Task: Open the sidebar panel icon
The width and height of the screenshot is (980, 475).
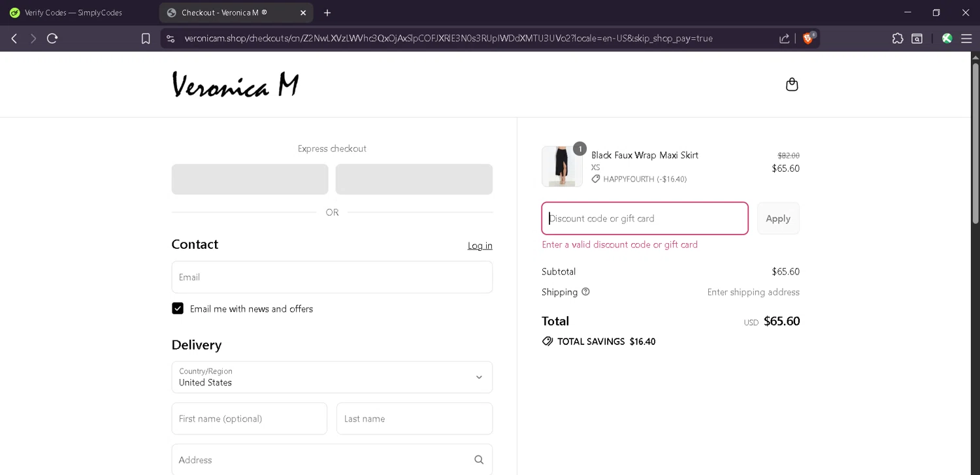Action: 917,39
